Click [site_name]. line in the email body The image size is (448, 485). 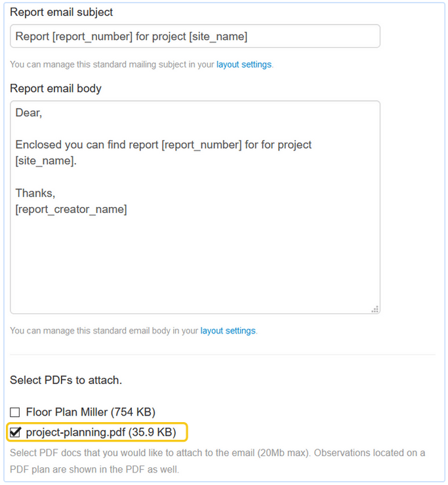pos(46,161)
